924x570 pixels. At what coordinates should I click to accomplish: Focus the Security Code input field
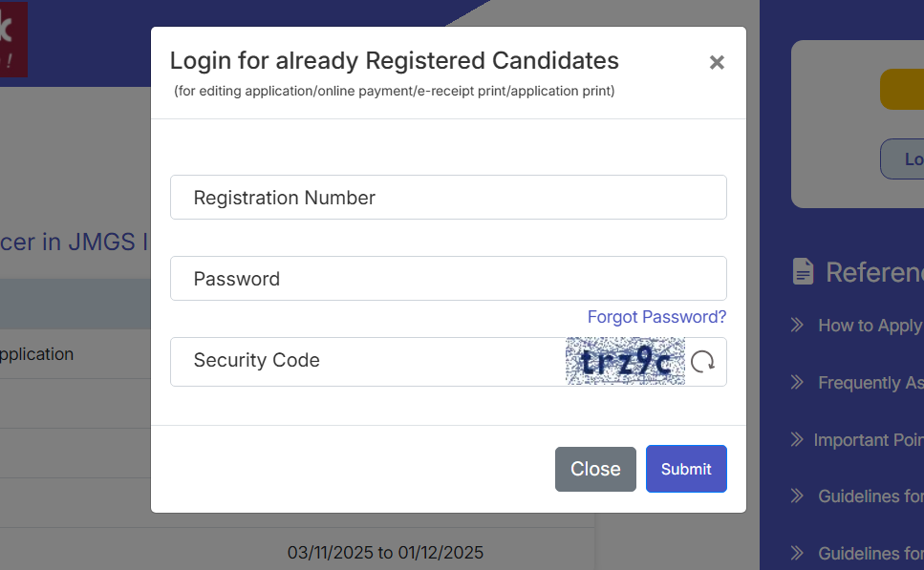(368, 361)
